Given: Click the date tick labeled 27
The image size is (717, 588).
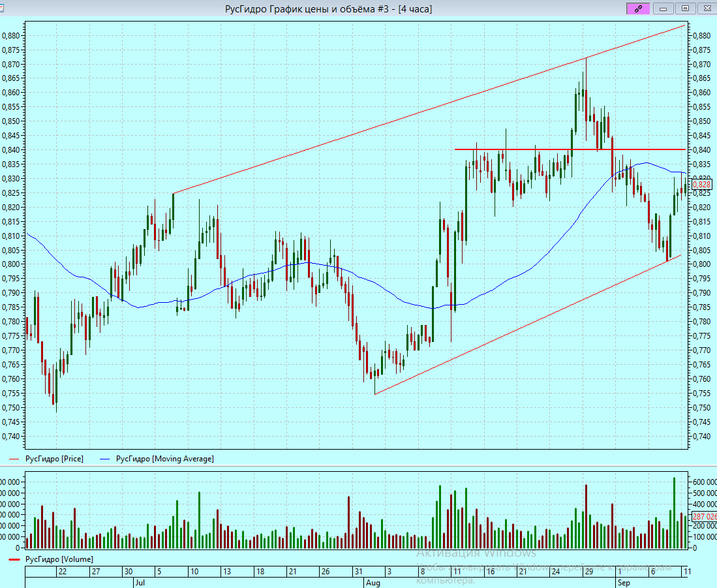Looking at the screenshot, I should coord(95,572).
